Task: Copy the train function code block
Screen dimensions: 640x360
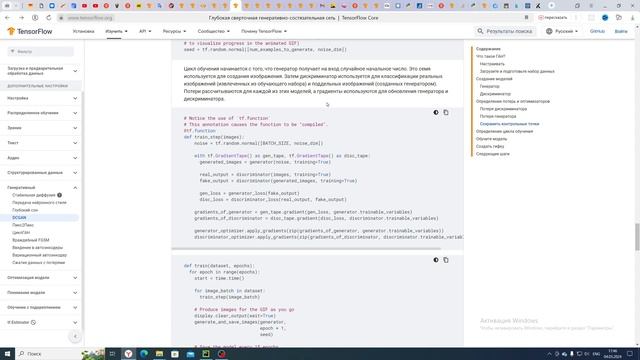Action: (446, 260)
